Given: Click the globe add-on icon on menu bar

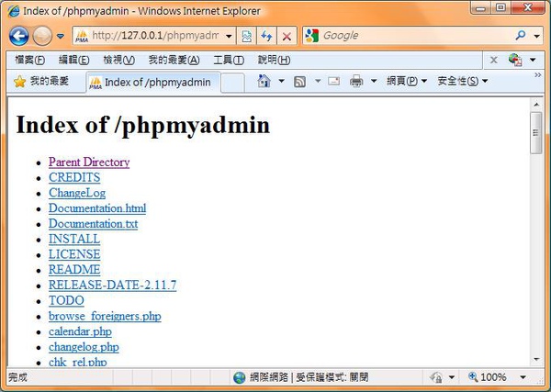Looking at the screenshot, I should (x=515, y=60).
